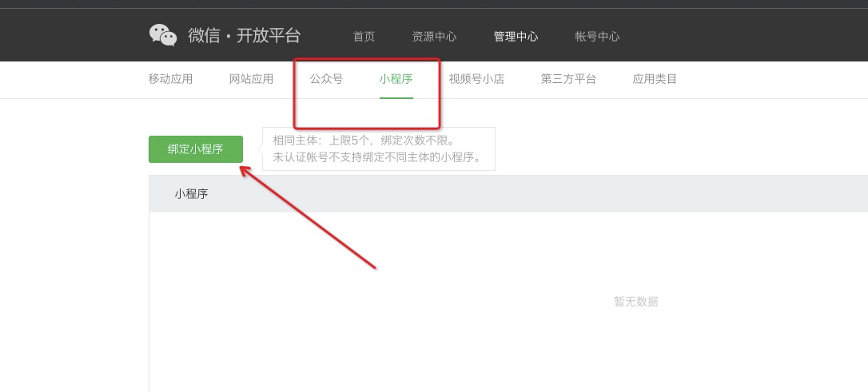This screenshot has height=392, width=868.
Task: Open the 微信·开放平台 title link
Action: (x=244, y=36)
